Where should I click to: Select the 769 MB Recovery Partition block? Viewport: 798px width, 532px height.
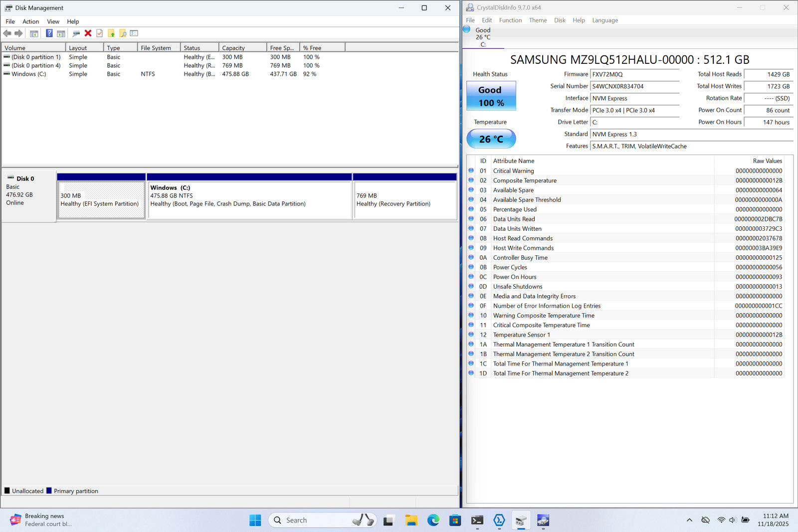404,200
